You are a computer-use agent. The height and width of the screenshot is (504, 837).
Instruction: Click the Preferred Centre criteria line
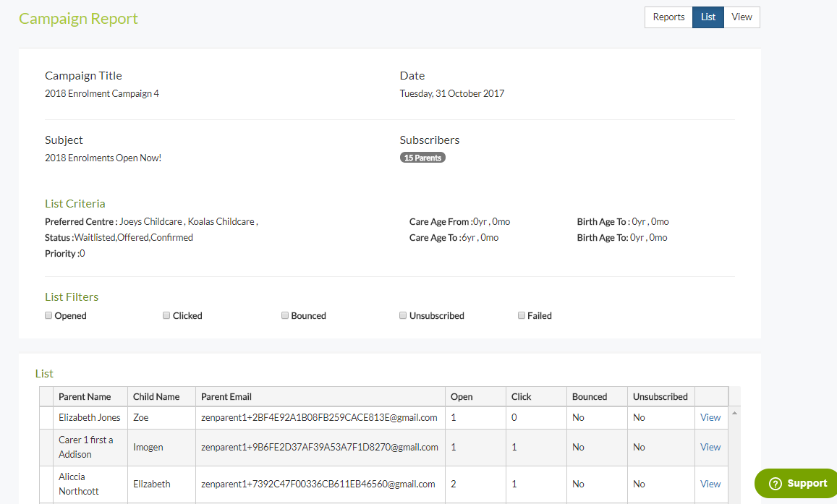[152, 221]
